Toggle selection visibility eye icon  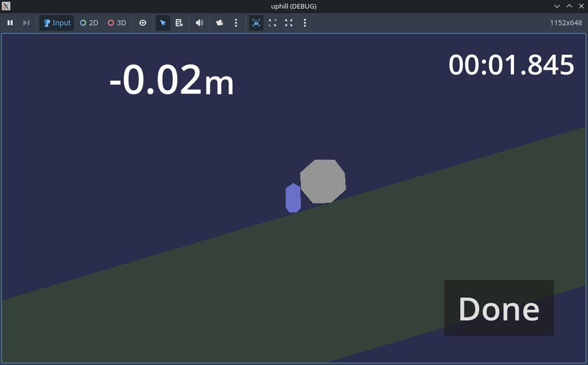click(x=143, y=23)
